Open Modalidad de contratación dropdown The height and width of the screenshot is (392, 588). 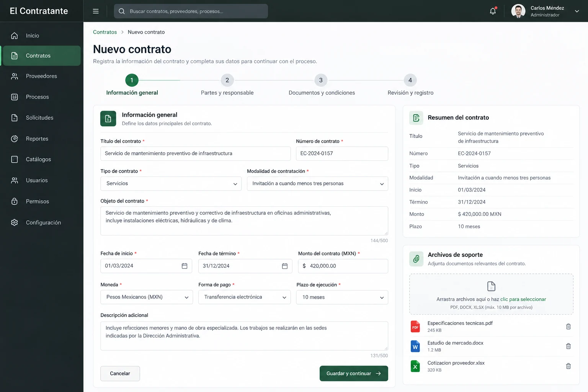pyautogui.click(x=317, y=183)
